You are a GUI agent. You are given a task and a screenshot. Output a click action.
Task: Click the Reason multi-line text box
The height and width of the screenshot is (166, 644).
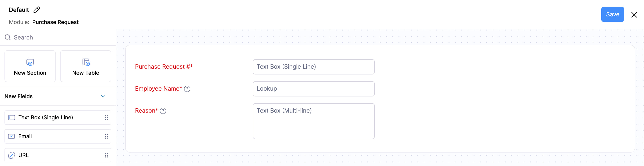click(313, 121)
